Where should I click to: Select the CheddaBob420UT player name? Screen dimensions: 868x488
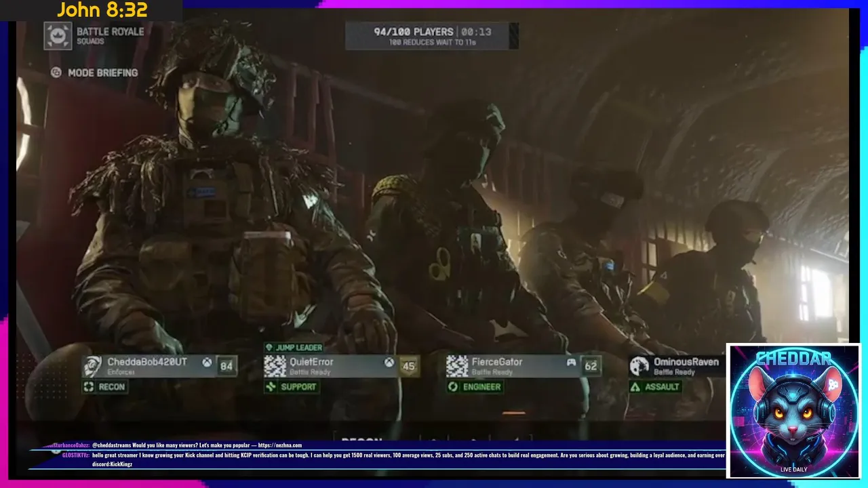point(147,362)
